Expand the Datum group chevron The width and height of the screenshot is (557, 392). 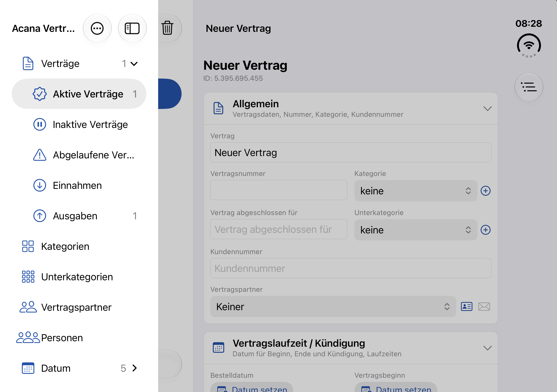point(135,368)
